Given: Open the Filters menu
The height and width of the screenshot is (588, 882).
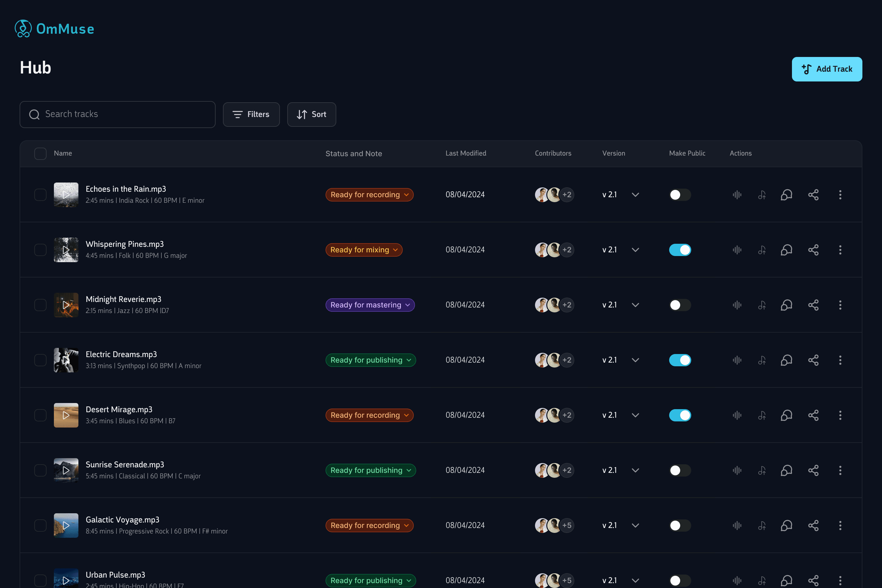Looking at the screenshot, I should pyautogui.click(x=251, y=114).
